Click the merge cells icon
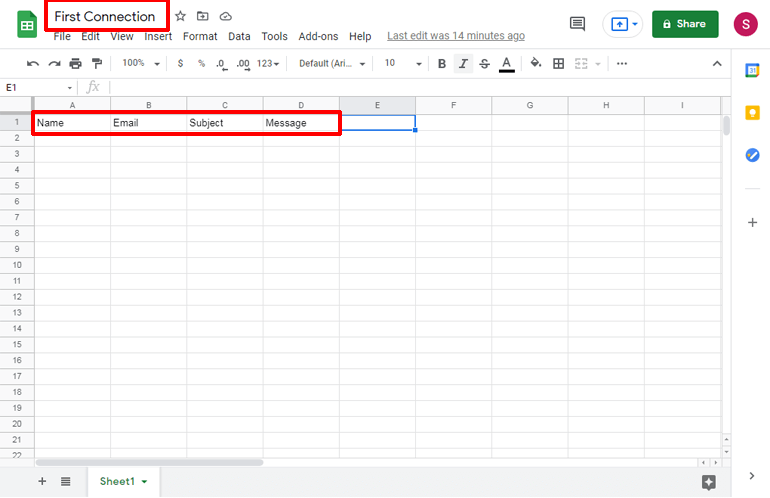 [x=581, y=63]
